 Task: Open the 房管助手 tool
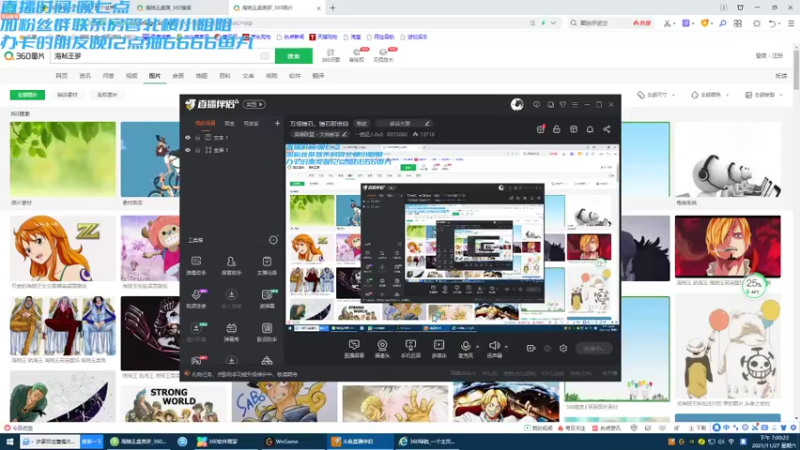[231, 266]
